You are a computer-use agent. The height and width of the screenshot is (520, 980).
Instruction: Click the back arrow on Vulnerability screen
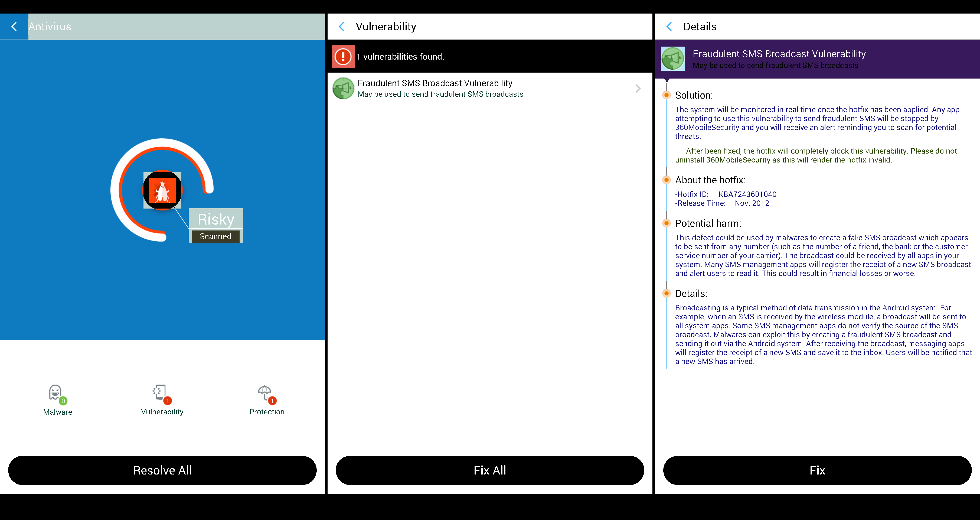[342, 26]
